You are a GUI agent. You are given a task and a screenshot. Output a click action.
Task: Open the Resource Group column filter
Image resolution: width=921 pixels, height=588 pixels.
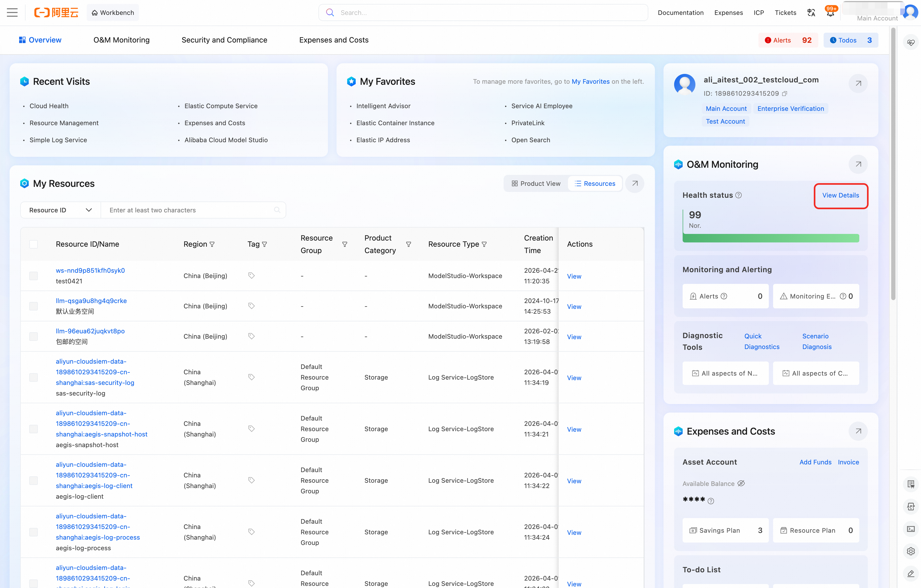345,244
